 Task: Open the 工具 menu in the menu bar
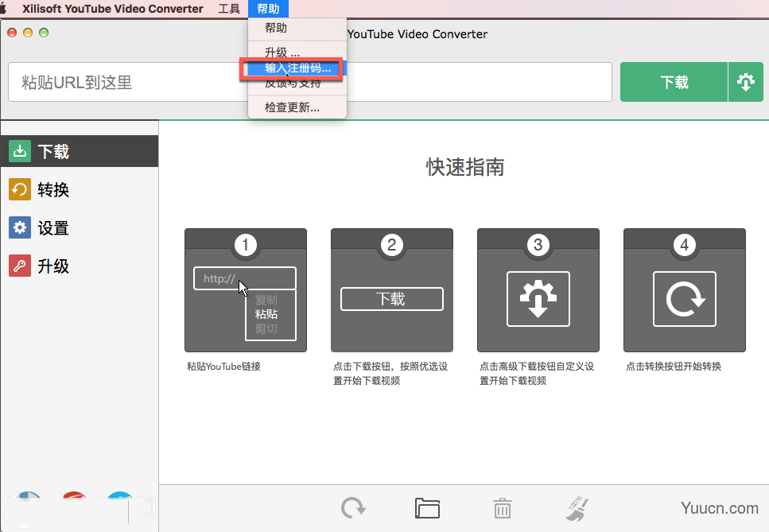[229, 9]
